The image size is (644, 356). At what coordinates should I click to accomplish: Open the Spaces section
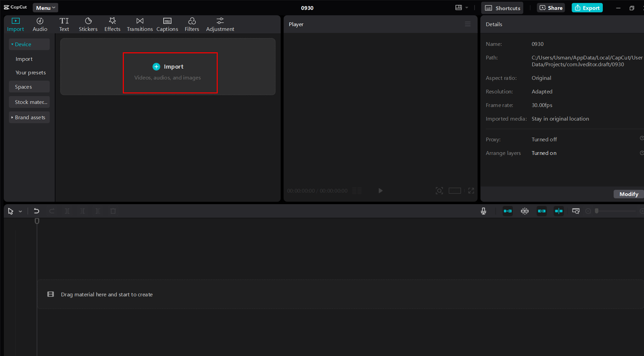coord(29,86)
